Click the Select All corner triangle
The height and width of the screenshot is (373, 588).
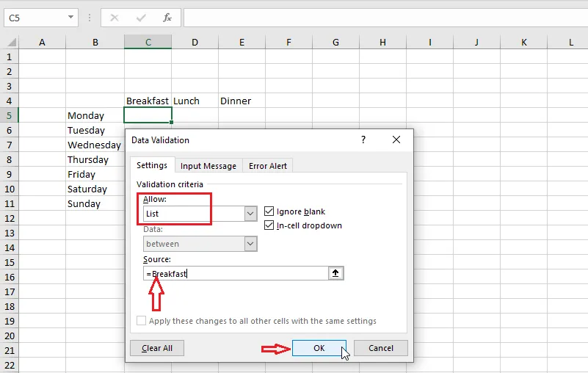(x=12, y=42)
